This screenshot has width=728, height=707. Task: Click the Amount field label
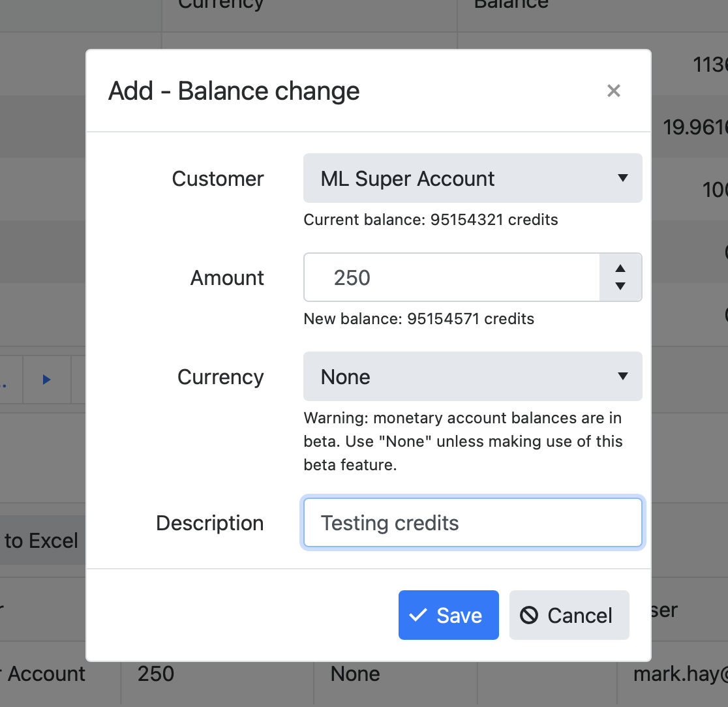point(227,278)
